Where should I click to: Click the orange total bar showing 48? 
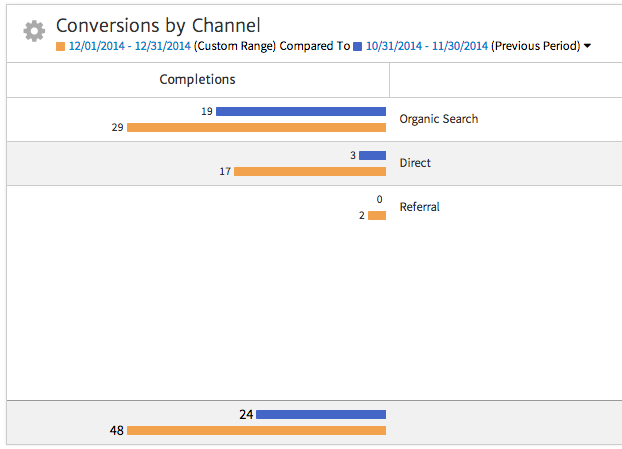coord(256,431)
